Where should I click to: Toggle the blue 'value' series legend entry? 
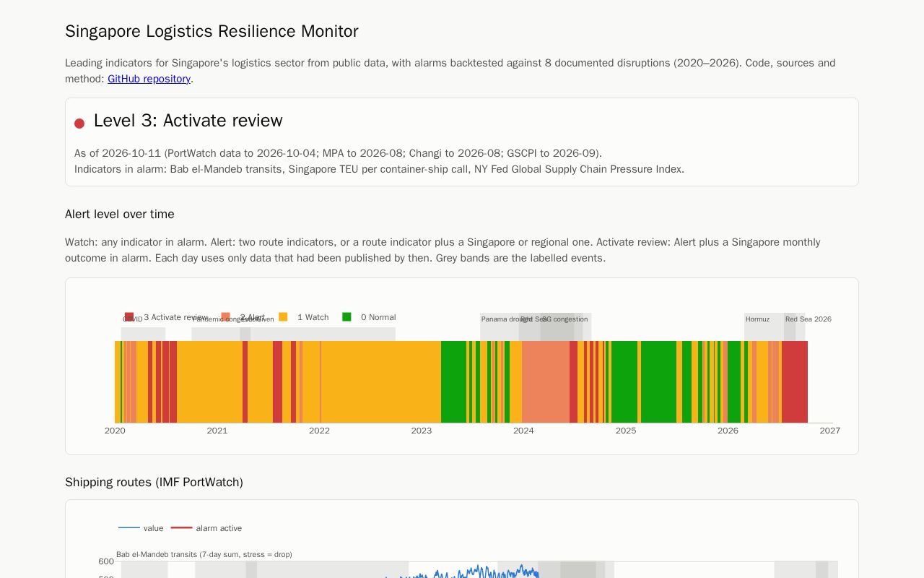(x=141, y=528)
